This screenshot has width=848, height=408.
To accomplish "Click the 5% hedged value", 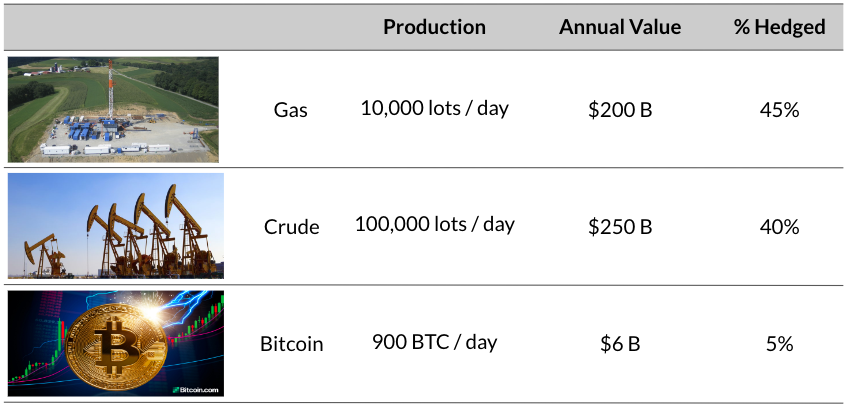I will (779, 344).
